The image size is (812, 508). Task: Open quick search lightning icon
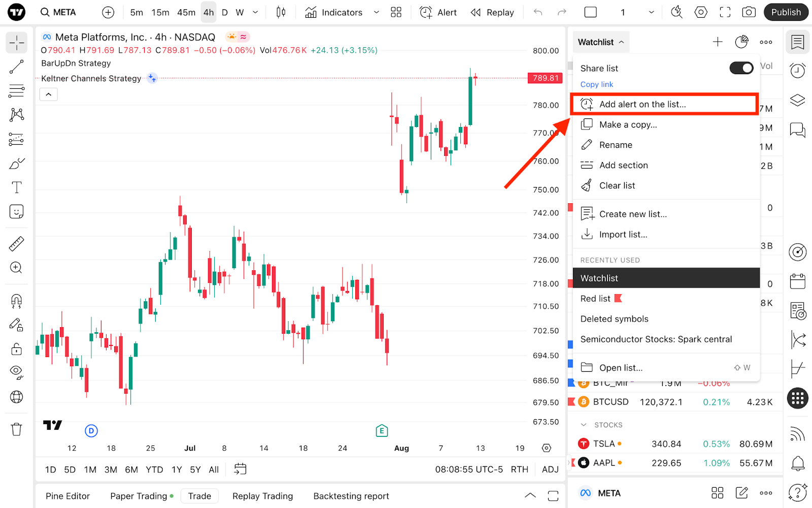676,12
